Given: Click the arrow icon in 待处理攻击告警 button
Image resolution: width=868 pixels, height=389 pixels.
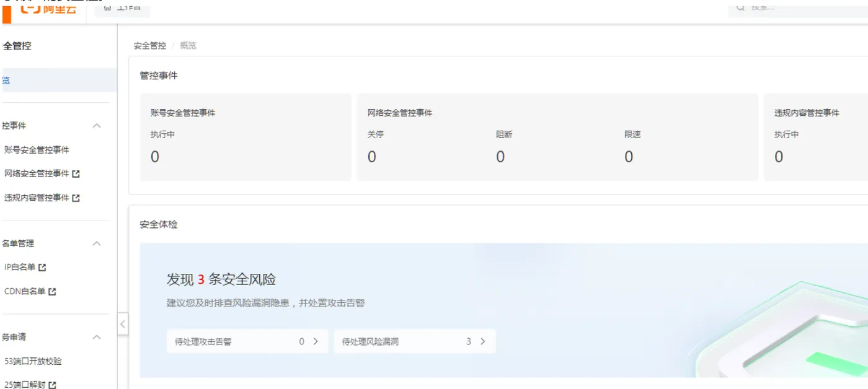Looking at the screenshot, I should (316, 341).
